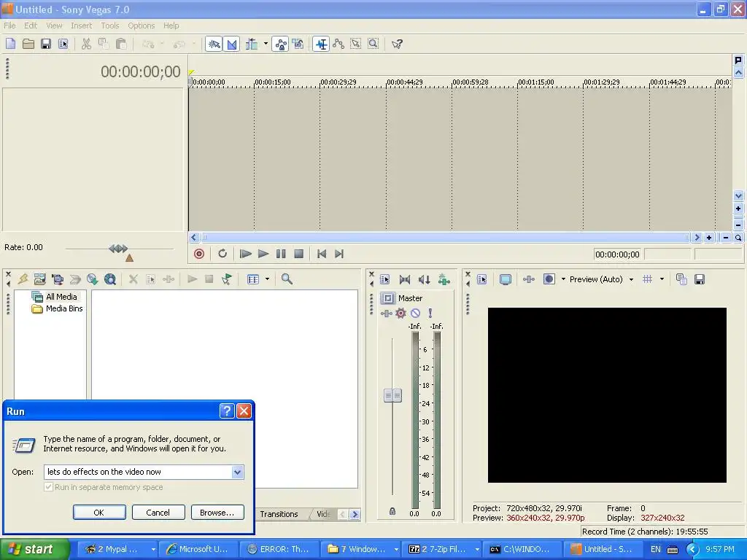Click the Copy icon in the toolbar
This screenshot has height=560, width=747.
pos(104,44)
